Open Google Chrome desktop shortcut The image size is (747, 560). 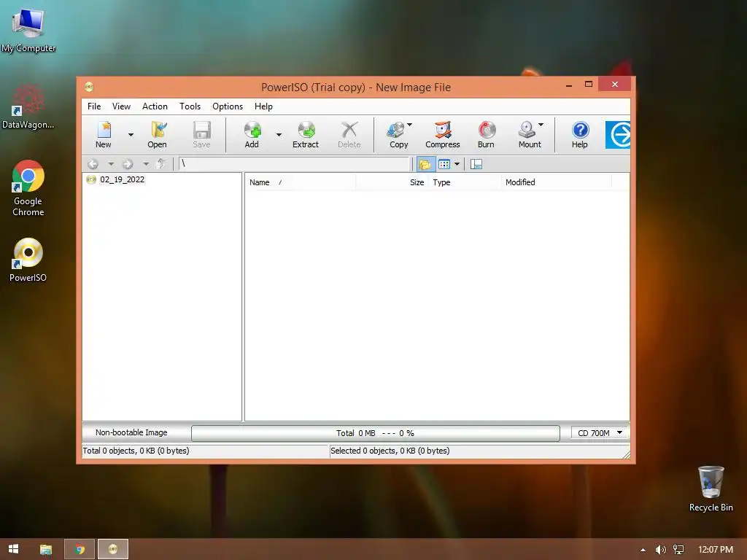coord(28,189)
